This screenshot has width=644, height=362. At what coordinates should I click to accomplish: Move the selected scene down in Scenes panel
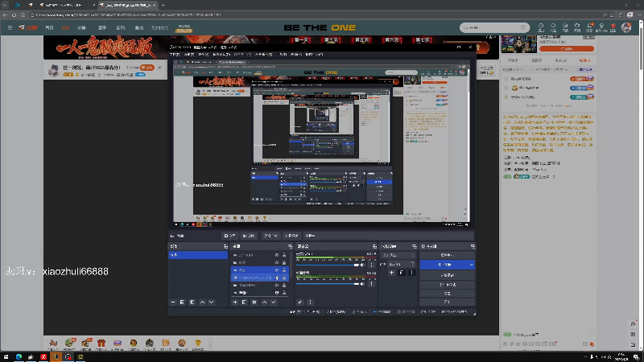coord(212,302)
